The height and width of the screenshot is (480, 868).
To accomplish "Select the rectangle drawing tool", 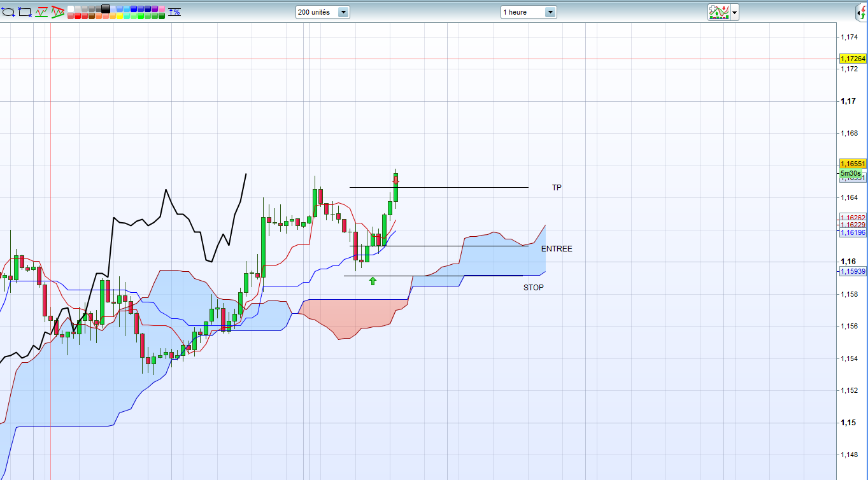I will click(x=25, y=11).
